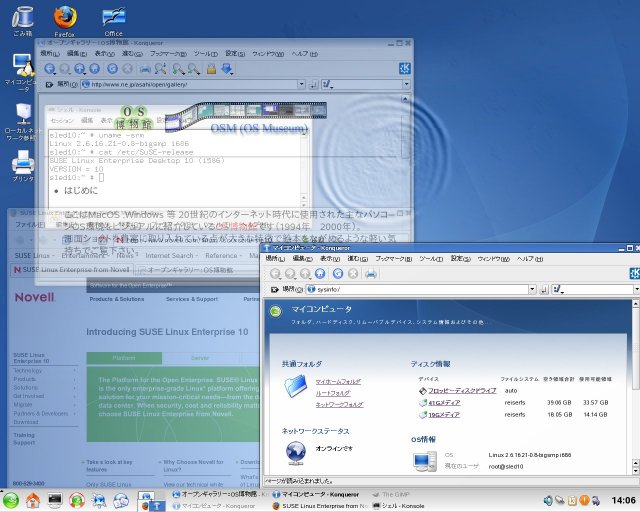Click the blue download arrow icon in Konqueror
640x512 pixels.
[227, 69]
